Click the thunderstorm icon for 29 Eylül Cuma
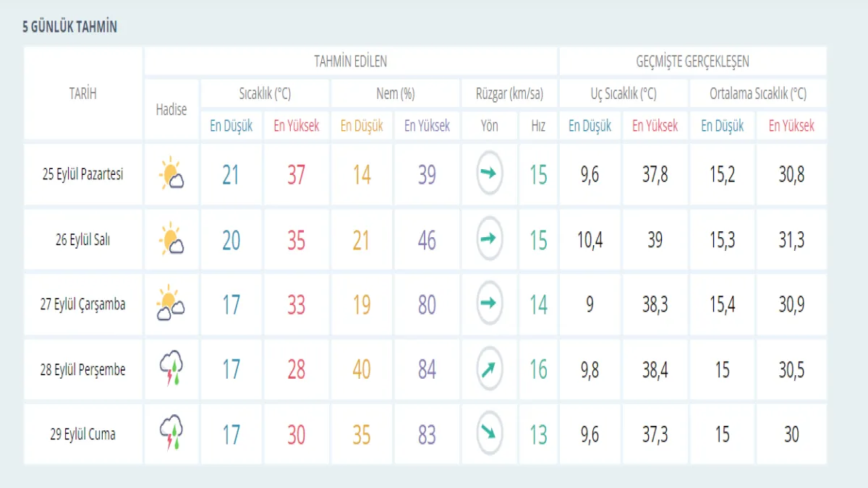The height and width of the screenshot is (488, 868). point(171,434)
